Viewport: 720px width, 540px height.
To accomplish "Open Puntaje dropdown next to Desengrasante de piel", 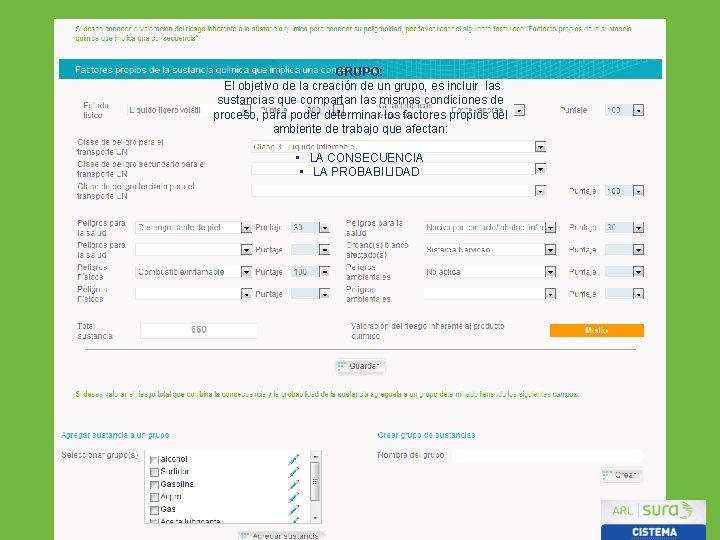I will 324,228.
